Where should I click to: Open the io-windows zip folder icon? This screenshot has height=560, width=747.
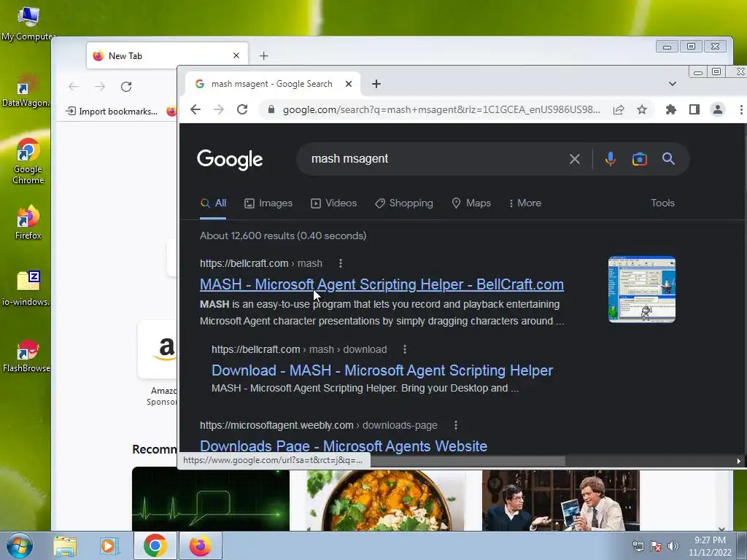tap(27, 288)
